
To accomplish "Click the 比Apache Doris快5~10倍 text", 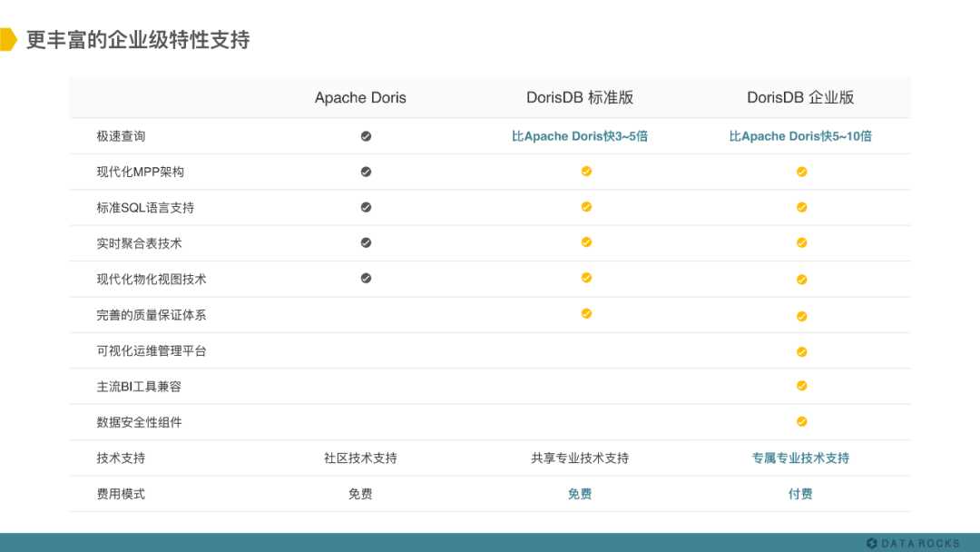I will 800,136.
